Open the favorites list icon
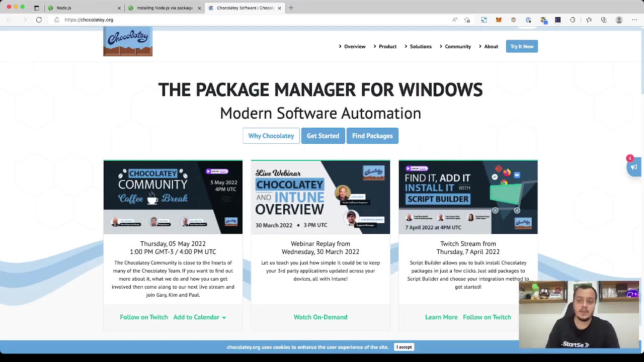 (589, 20)
